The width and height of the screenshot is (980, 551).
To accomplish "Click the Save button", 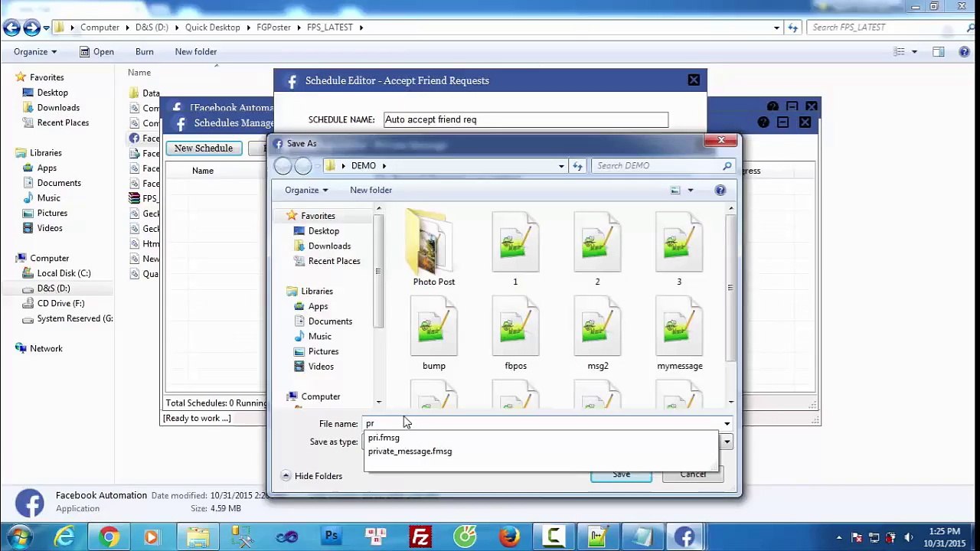I will (x=621, y=474).
